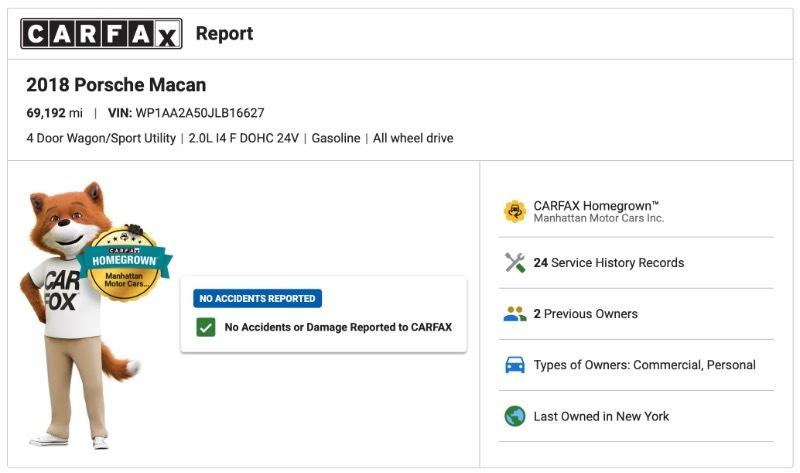This screenshot has width=800, height=473.
Task: Click the Homegrown gold badge medallion
Action: click(124, 263)
